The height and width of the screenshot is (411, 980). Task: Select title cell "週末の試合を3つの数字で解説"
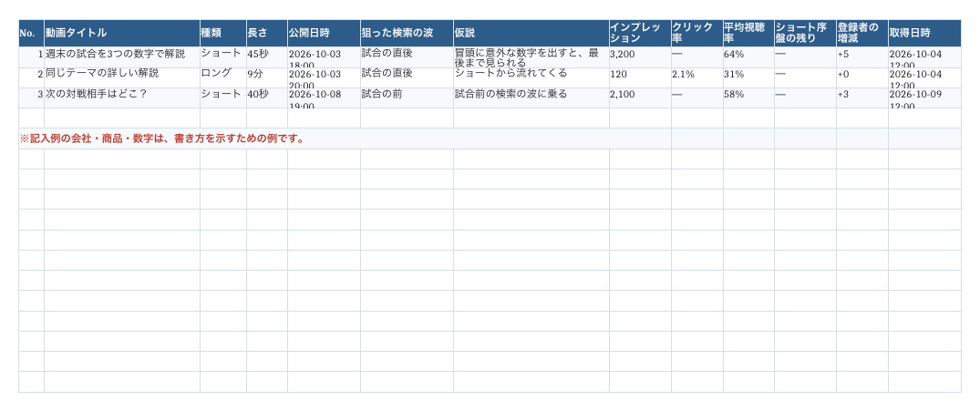click(x=122, y=57)
